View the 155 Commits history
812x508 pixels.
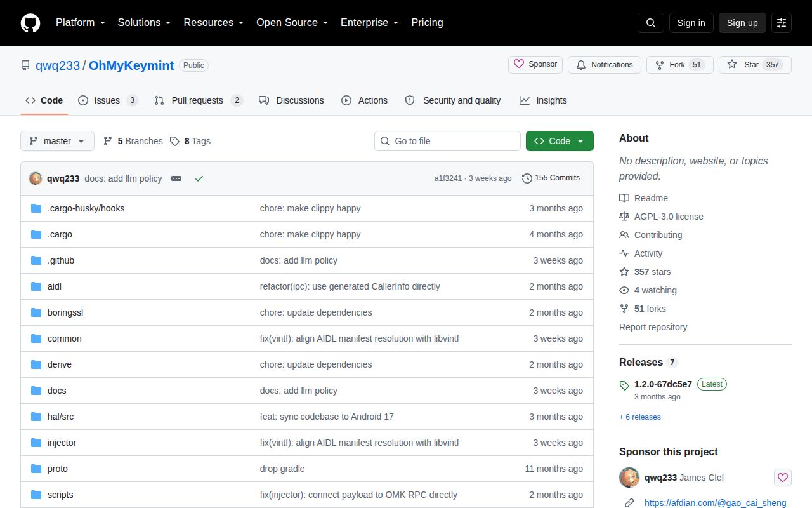tap(551, 178)
